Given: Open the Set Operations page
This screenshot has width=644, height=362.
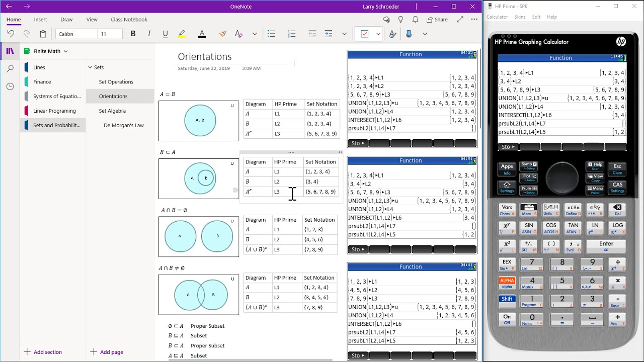Looking at the screenshot, I should pos(116,81).
